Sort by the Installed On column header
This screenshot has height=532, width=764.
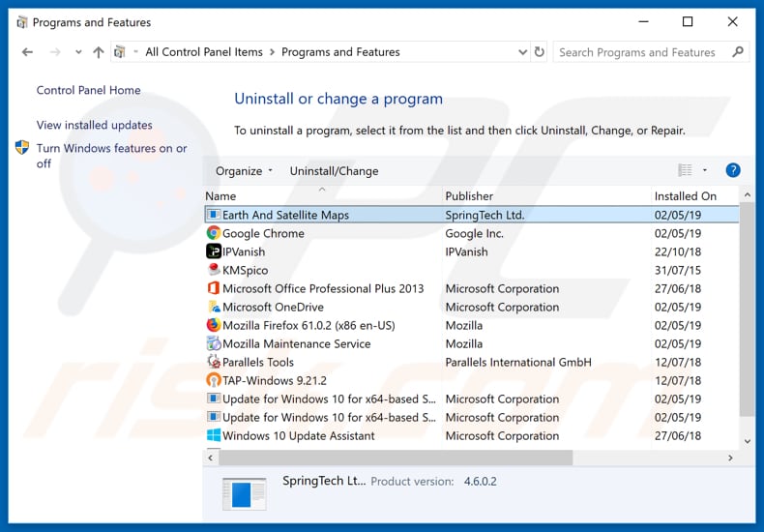pyautogui.click(x=694, y=195)
